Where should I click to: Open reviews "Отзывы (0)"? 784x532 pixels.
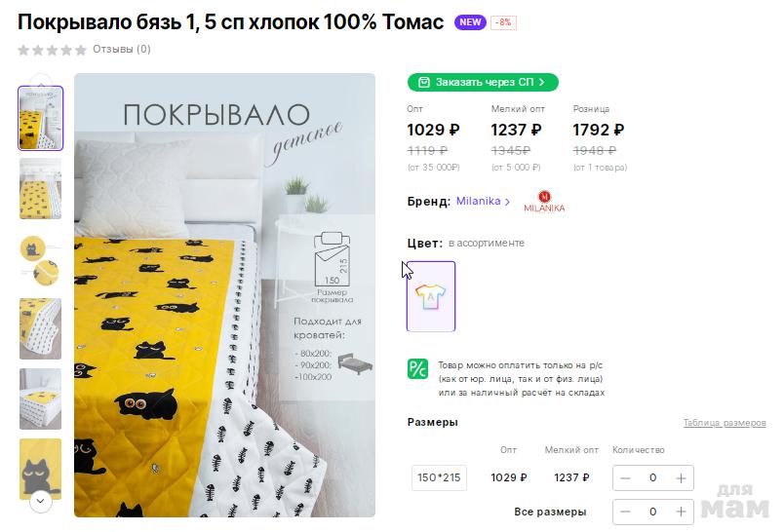click(x=122, y=49)
